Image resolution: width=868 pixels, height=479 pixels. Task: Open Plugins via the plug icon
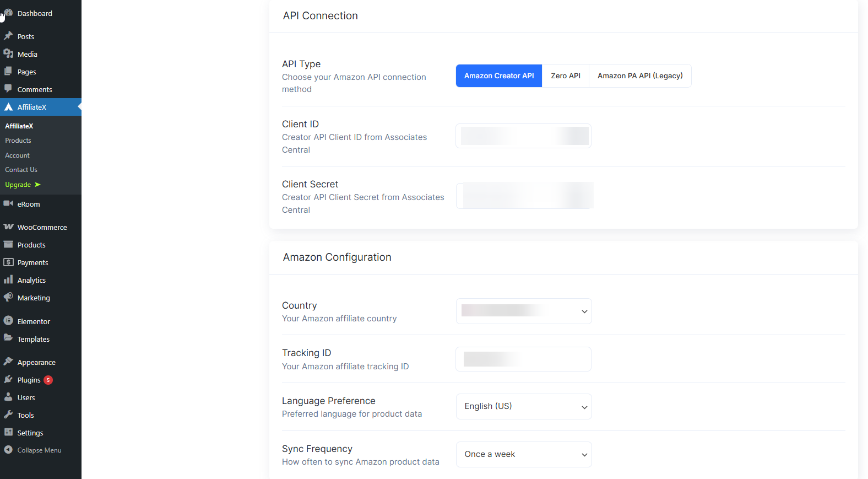click(8, 379)
